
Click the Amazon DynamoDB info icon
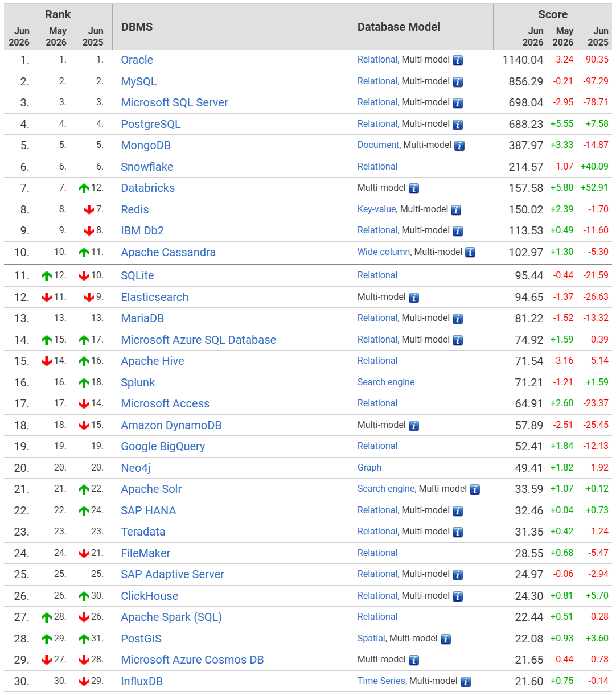click(414, 426)
